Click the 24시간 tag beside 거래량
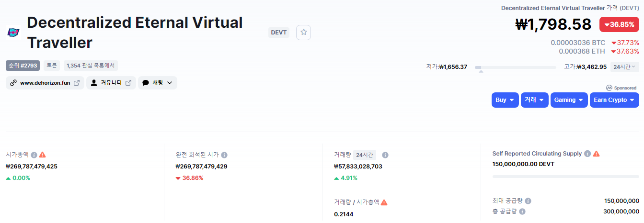Image resolution: width=644 pixels, height=223 pixels. [365, 155]
